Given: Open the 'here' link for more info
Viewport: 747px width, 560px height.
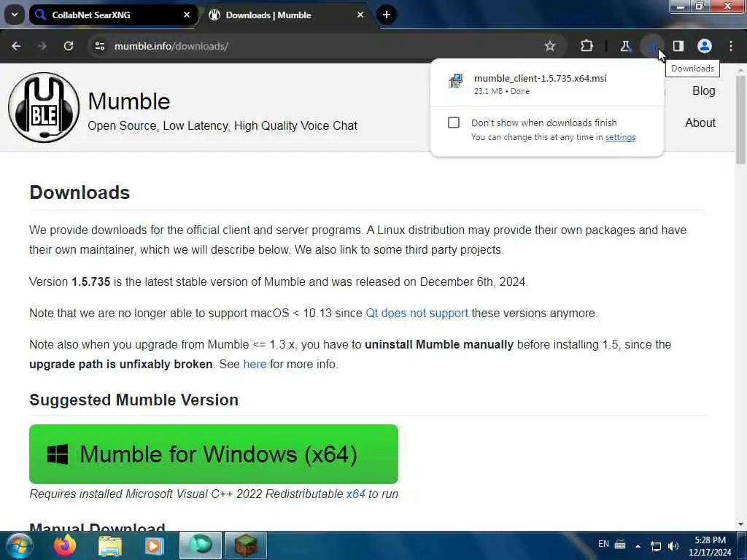Looking at the screenshot, I should (255, 365).
